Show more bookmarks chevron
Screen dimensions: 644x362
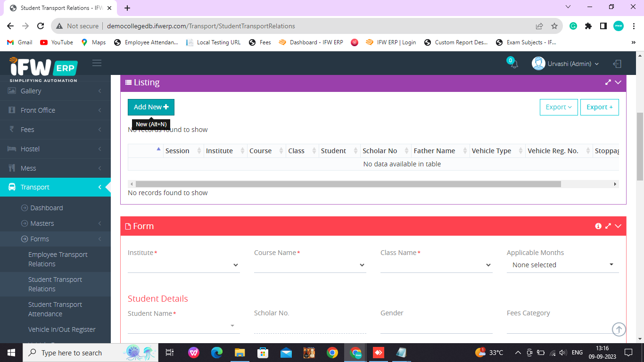tap(633, 42)
